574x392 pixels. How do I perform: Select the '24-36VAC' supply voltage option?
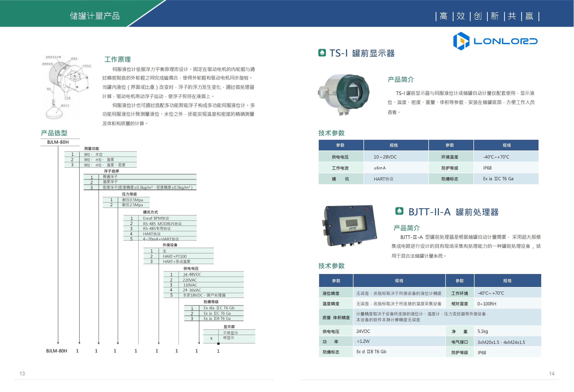click(204, 290)
